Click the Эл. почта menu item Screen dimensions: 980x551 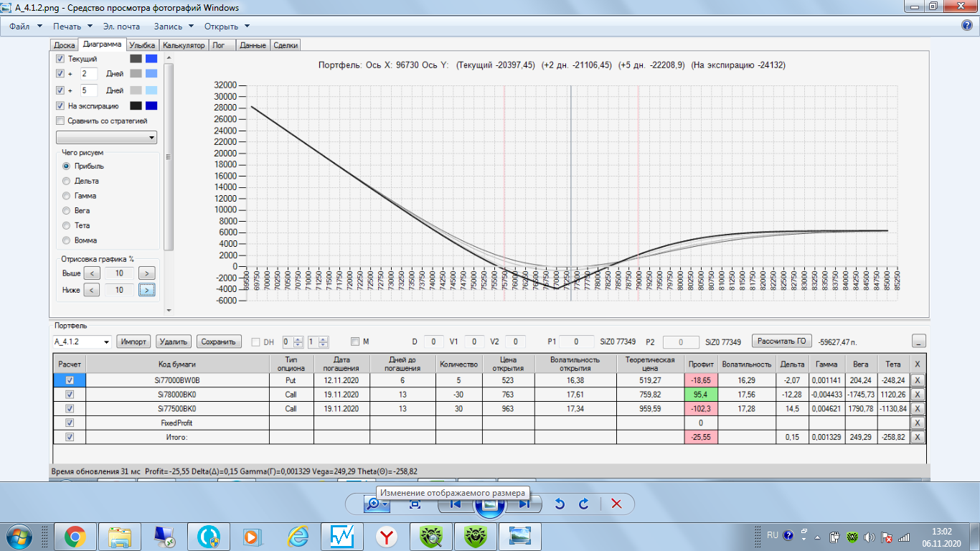coord(122,27)
